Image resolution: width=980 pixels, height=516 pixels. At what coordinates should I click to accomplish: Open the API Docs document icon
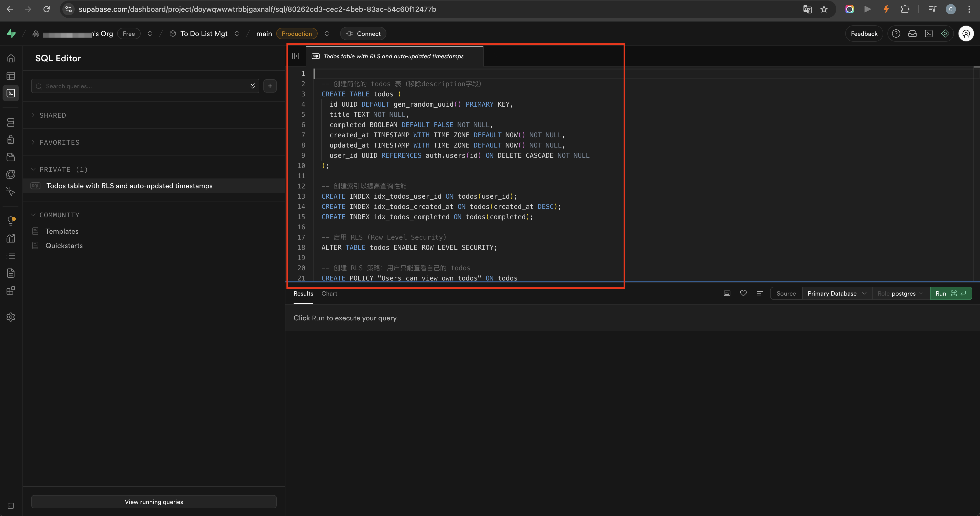(11, 273)
